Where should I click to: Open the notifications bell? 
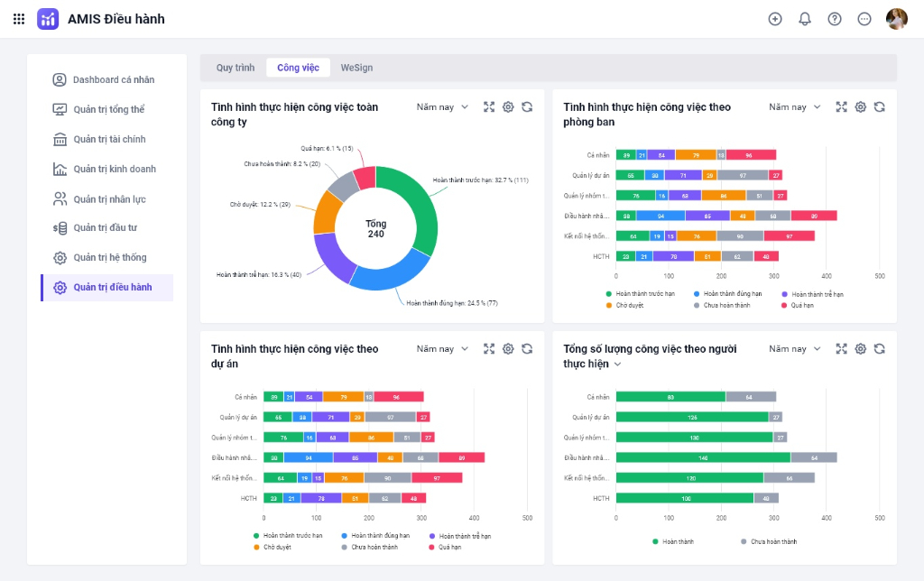pos(805,19)
